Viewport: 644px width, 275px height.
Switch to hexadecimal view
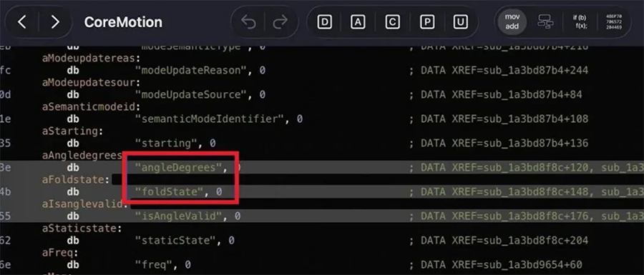click(614, 22)
